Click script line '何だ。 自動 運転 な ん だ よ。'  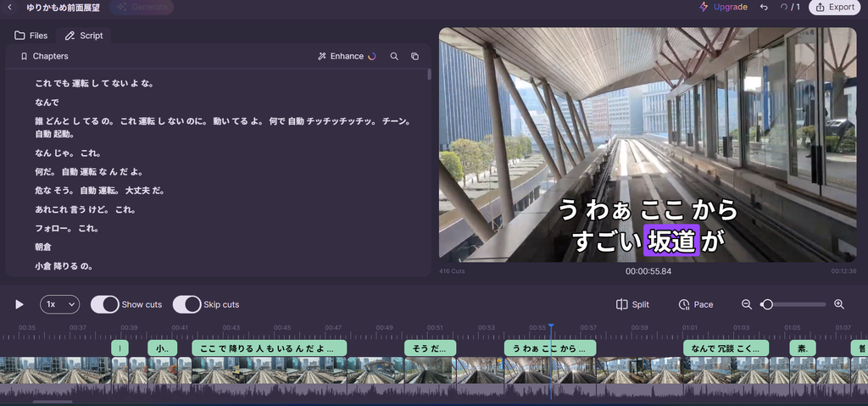tap(89, 172)
